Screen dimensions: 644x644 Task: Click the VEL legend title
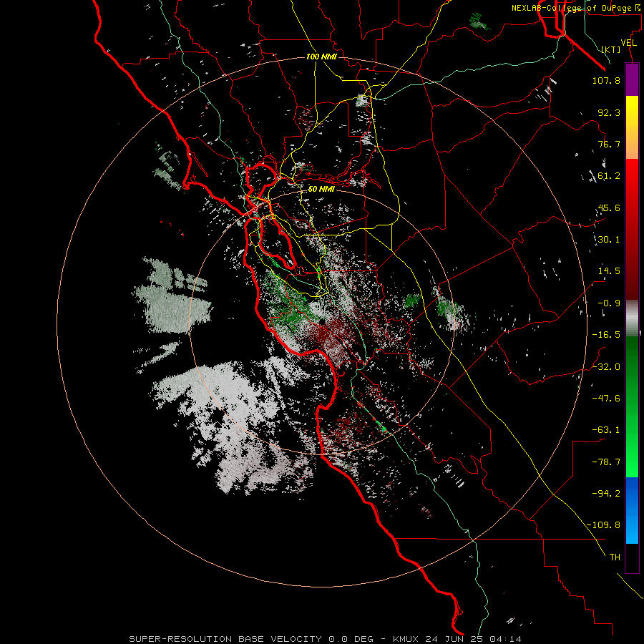point(628,43)
